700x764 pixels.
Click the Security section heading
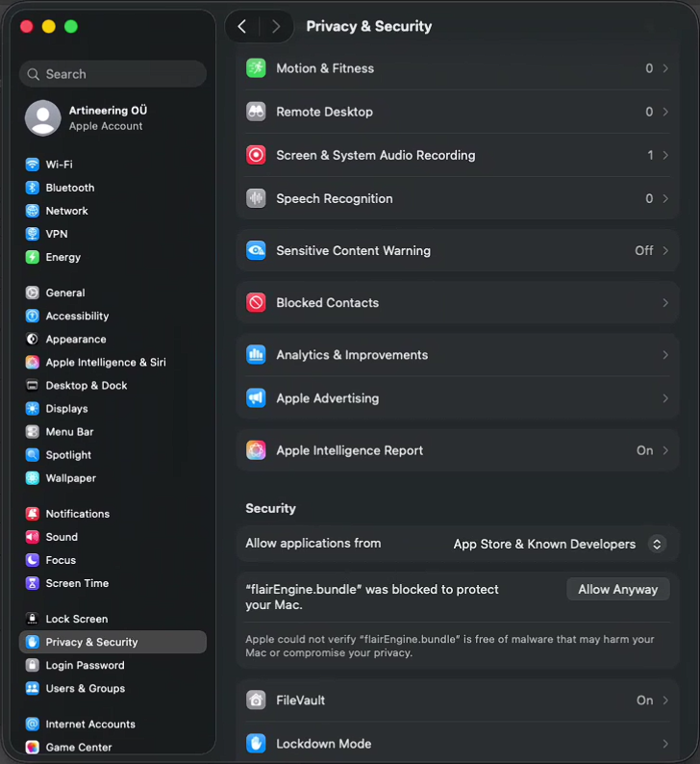click(270, 508)
